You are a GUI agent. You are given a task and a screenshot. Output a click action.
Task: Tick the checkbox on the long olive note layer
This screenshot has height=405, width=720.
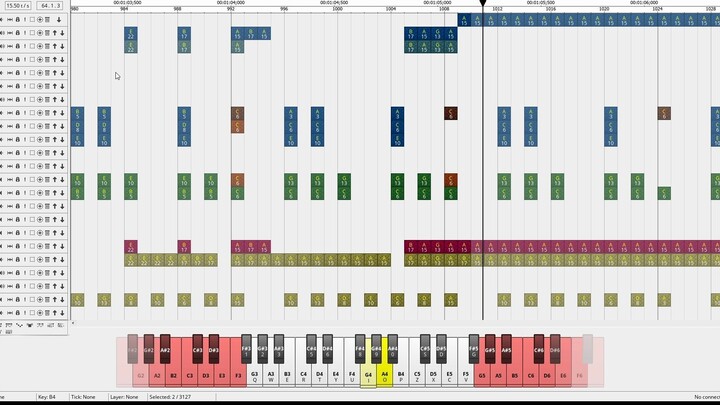click(x=32, y=259)
